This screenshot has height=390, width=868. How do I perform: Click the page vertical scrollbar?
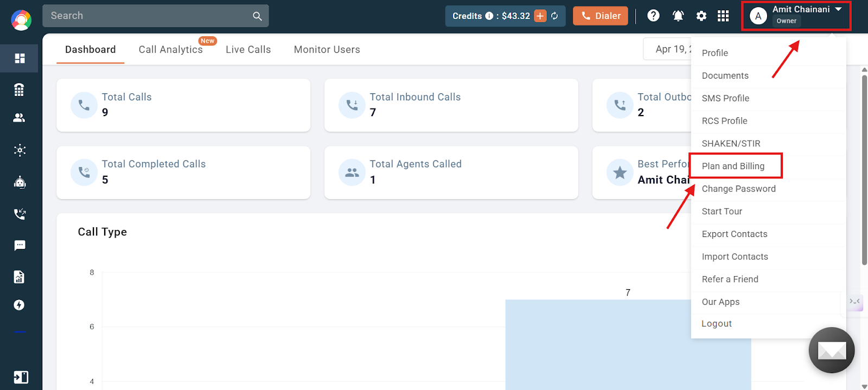click(x=864, y=170)
